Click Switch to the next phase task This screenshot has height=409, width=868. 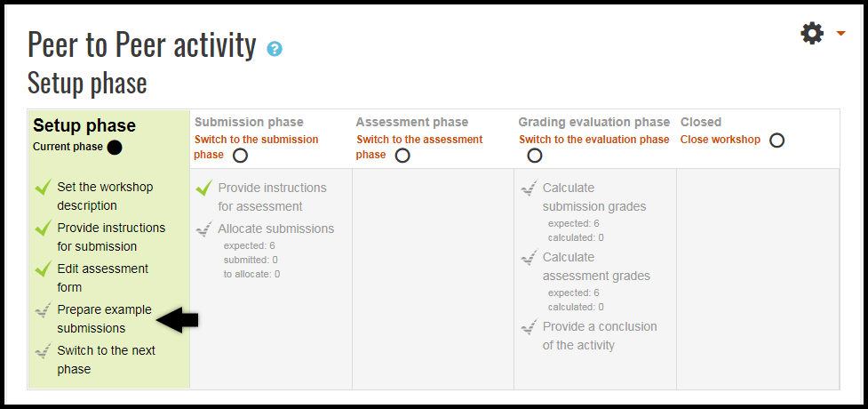107,360
